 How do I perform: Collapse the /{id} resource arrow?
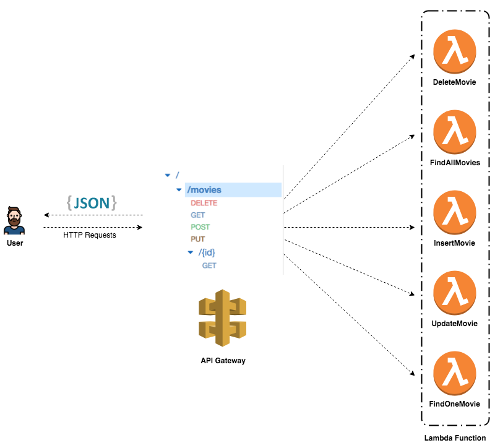[x=191, y=252]
